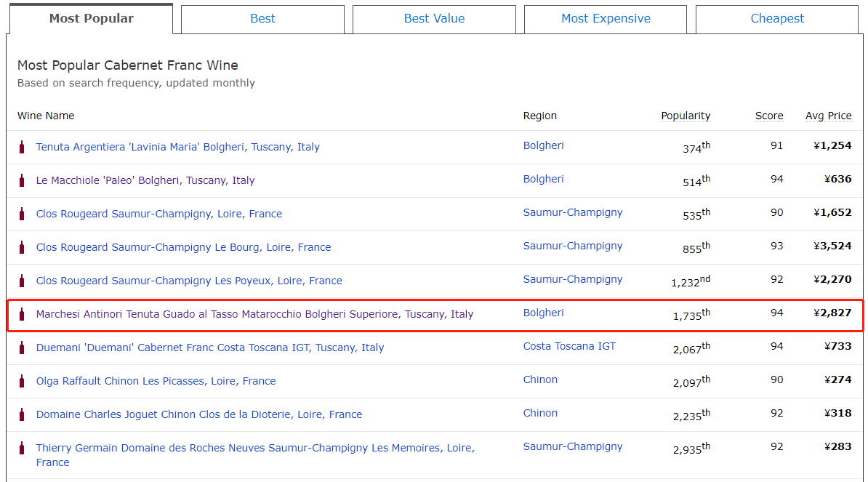Click Saumur-Champigny region in Thierry Germain row
This screenshot has width=868, height=482.
click(x=572, y=446)
